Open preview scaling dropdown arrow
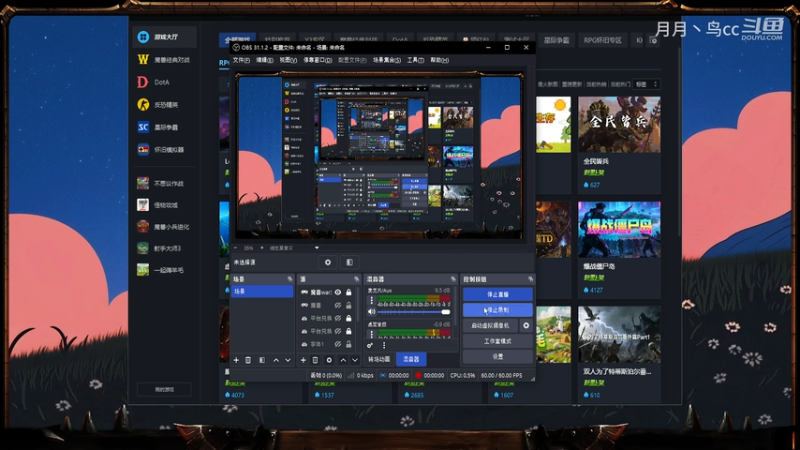Viewport: 800px width, 450px height. click(x=317, y=248)
